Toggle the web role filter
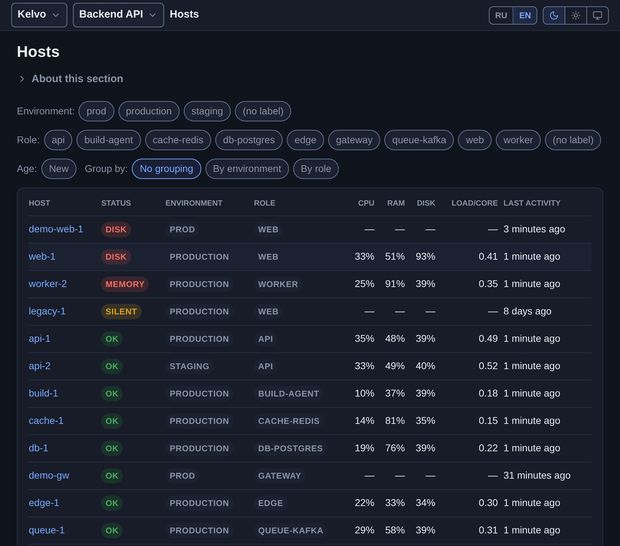This screenshot has width=620, height=546. (x=474, y=140)
